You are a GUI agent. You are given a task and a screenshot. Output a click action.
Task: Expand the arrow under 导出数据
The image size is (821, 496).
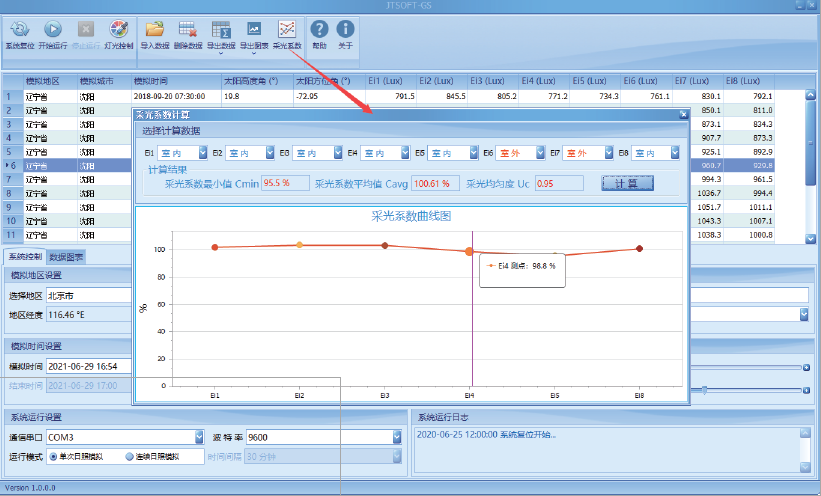221,53
